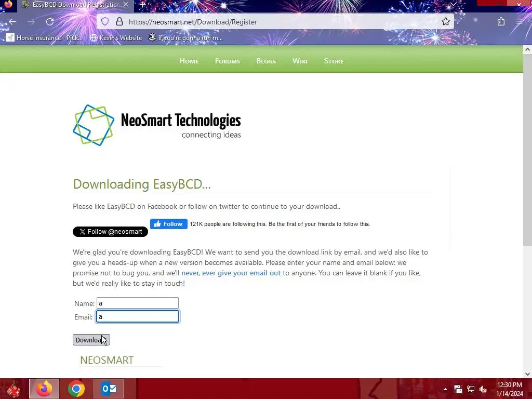Click the vertical scrollbar thumb
This screenshot has width=532, height=399.
click(x=527, y=149)
